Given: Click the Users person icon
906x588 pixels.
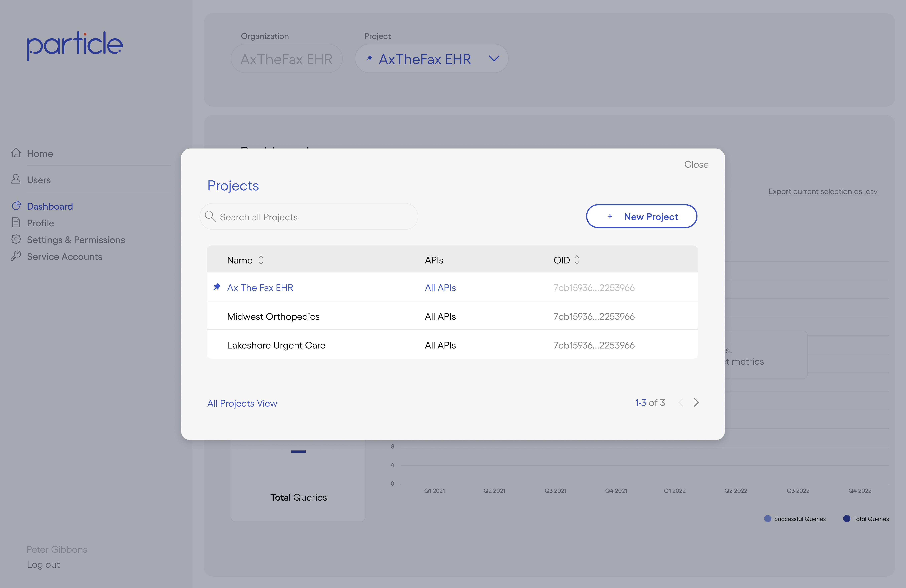Looking at the screenshot, I should [16, 179].
